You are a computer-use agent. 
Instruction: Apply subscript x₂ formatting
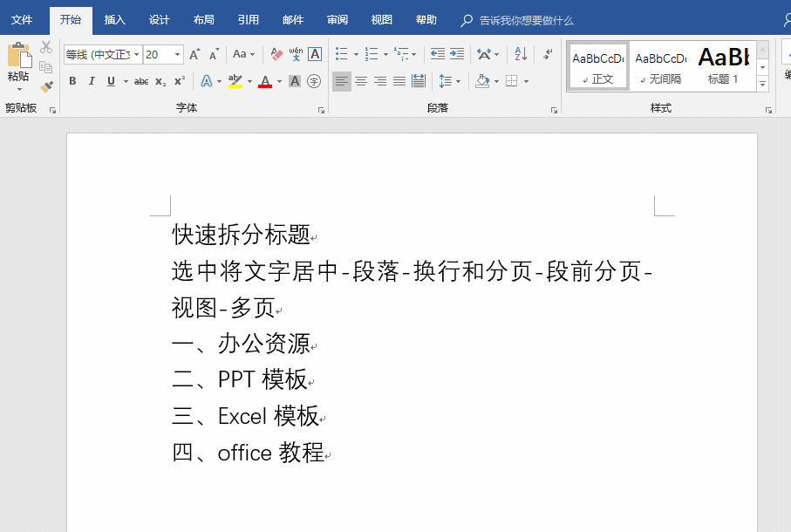click(160, 81)
